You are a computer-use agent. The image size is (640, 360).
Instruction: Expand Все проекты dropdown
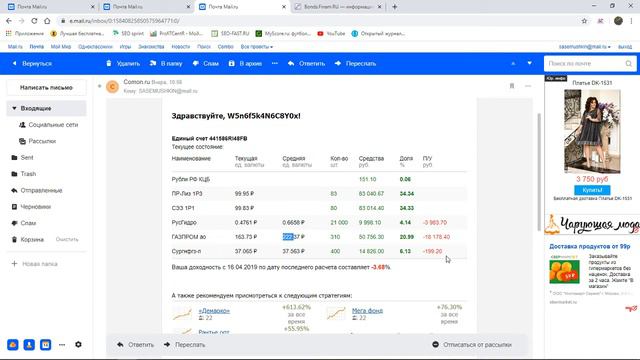pos(257,47)
